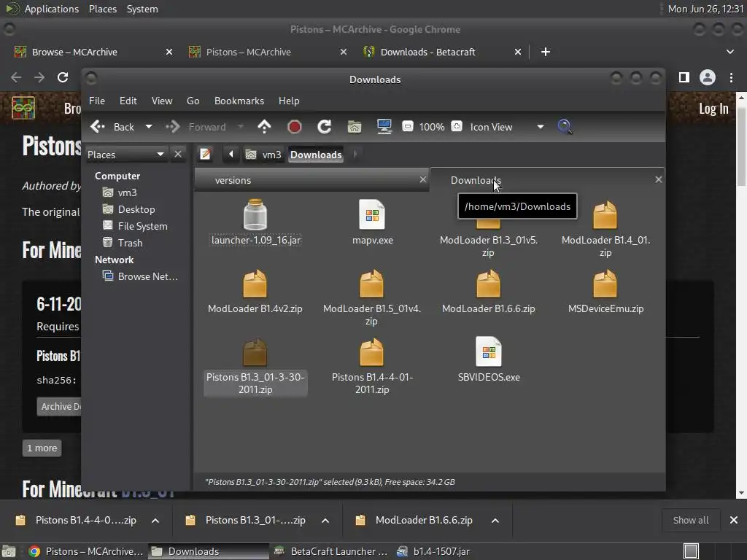Open the Edit menu

(x=128, y=101)
